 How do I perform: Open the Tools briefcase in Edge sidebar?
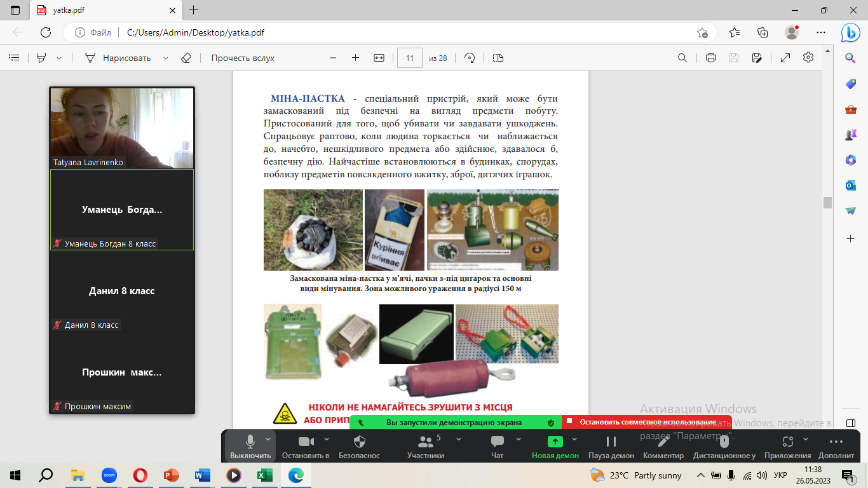point(851,109)
